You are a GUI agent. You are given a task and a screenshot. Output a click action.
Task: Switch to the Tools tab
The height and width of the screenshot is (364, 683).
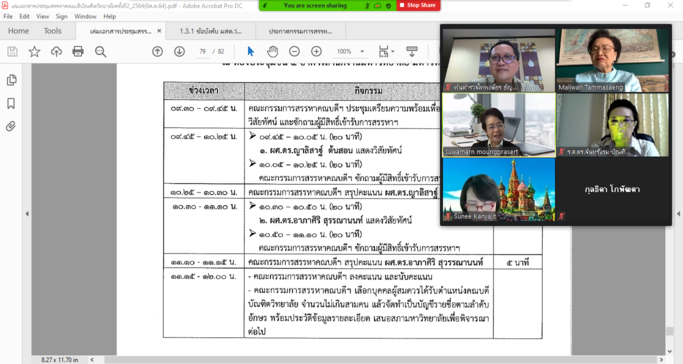click(x=53, y=31)
